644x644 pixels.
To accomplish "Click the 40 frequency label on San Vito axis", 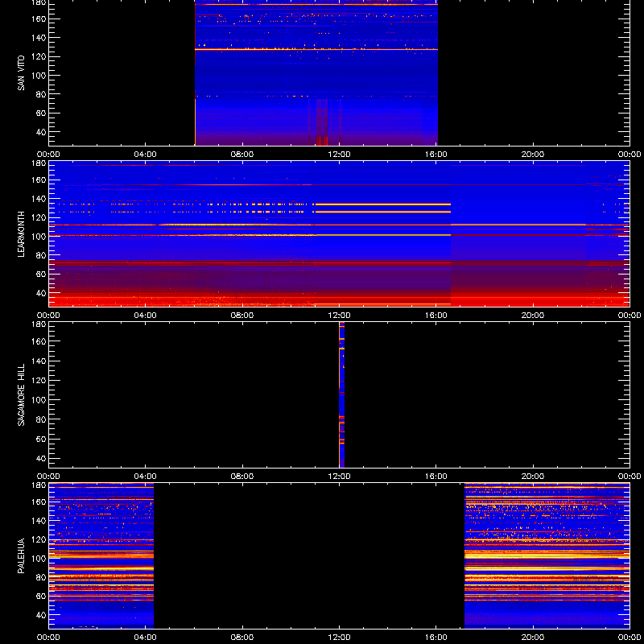I will [41, 132].
